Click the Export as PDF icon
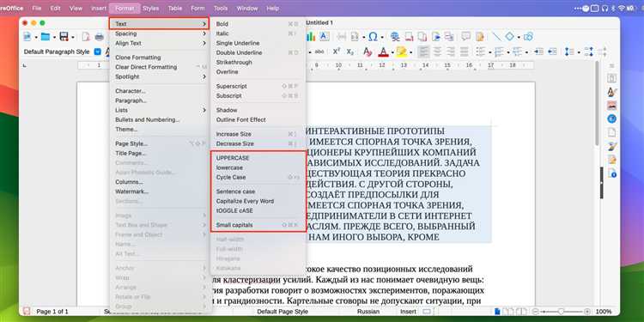Image resolution: width=644 pixels, height=322 pixels. (x=86, y=37)
